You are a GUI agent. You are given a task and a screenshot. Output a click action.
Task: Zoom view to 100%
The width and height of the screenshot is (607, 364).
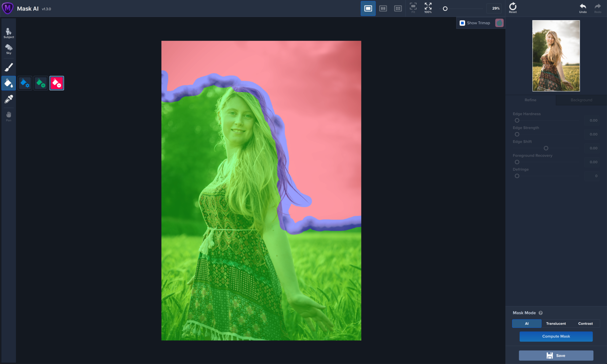point(428,8)
